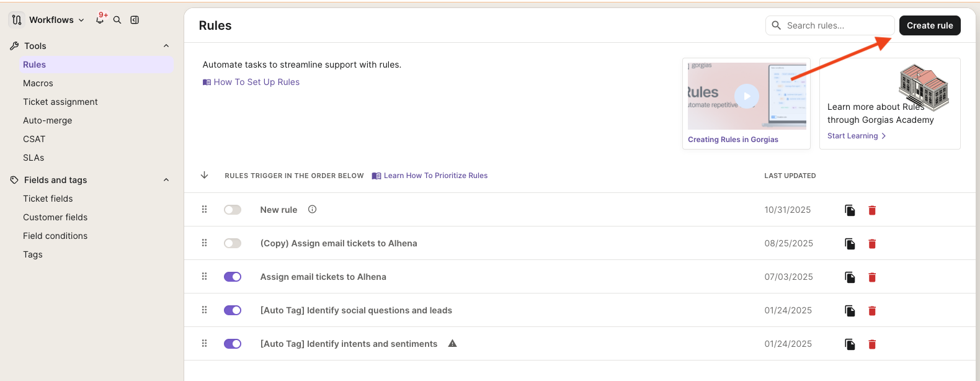Click the Search rules input field
Screen dimensions: 980x381
[x=830, y=25]
